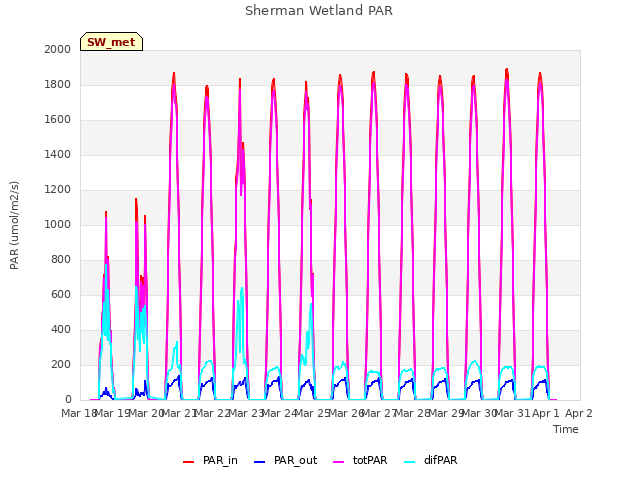Select difPAR legend label
The image size is (640, 480).
(440, 460)
